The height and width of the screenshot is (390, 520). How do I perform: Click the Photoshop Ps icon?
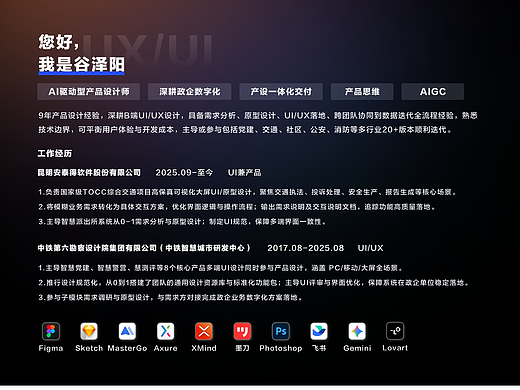click(281, 331)
